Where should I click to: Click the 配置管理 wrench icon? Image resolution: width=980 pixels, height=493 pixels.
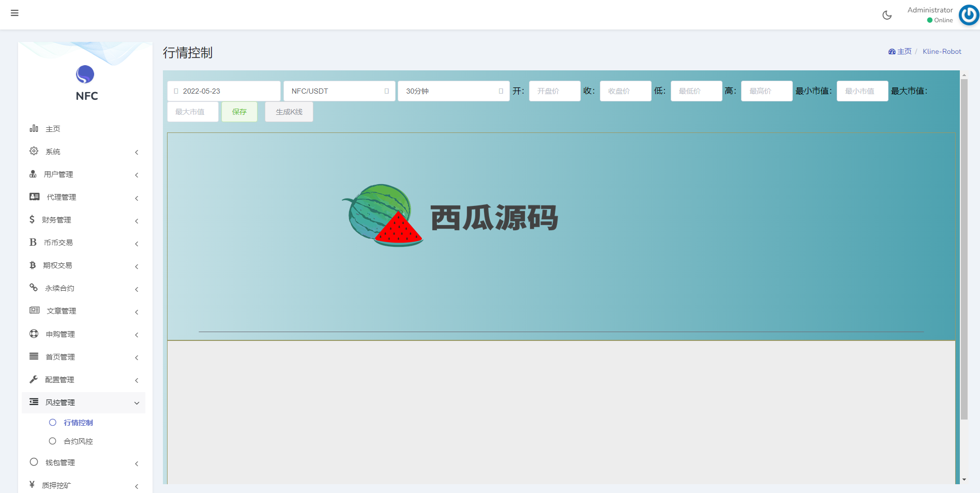click(34, 379)
